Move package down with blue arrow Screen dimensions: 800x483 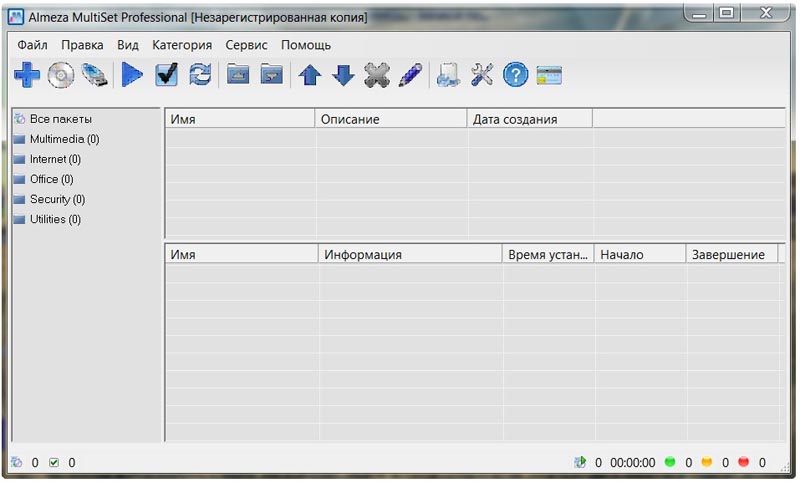click(x=343, y=75)
